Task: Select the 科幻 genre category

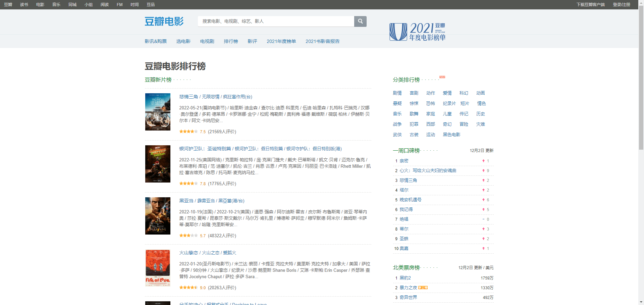Action: (x=464, y=93)
